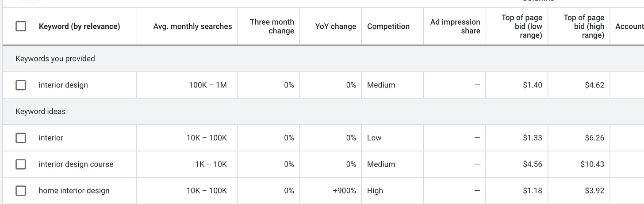Image resolution: width=644 pixels, height=204 pixels.
Task: Sort table by YoY change
Action: 335,26
